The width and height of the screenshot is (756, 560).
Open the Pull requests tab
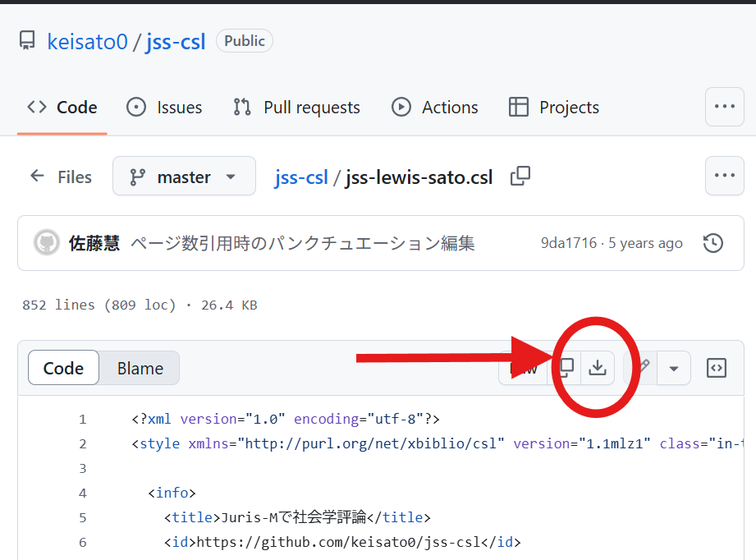tap(296, 107)
